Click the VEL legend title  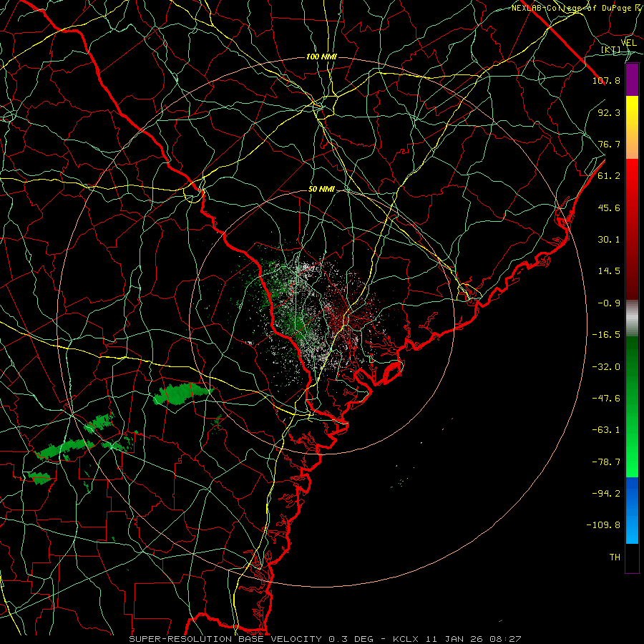pyautogui.click(x=628, y=43)
